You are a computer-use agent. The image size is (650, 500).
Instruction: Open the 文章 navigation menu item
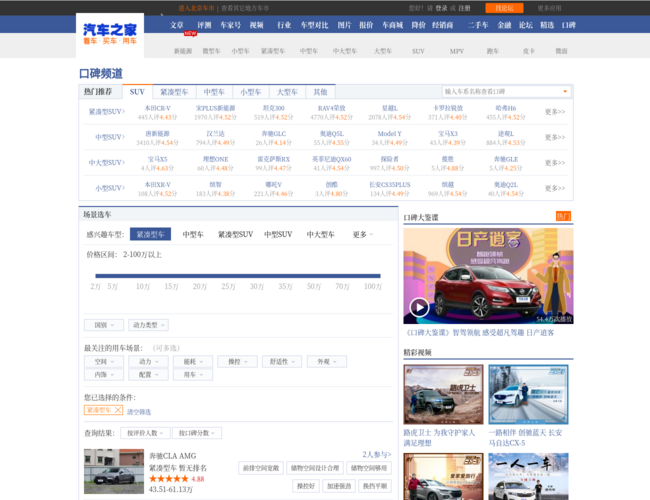pos(177,25)
